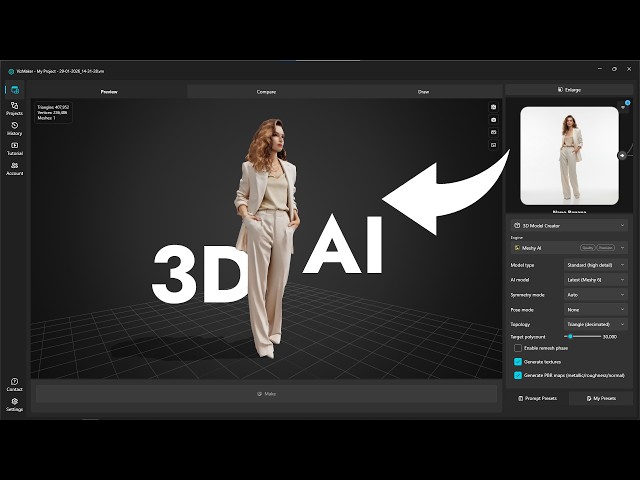Click the caption under the source image thumbnail
The image size is (640, 480).
[569, 211]
